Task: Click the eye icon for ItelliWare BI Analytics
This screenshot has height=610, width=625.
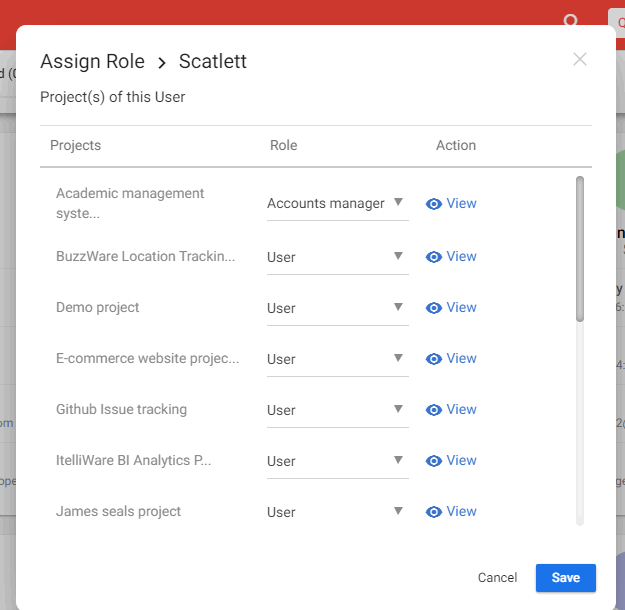Action: (x=434, y=461)
